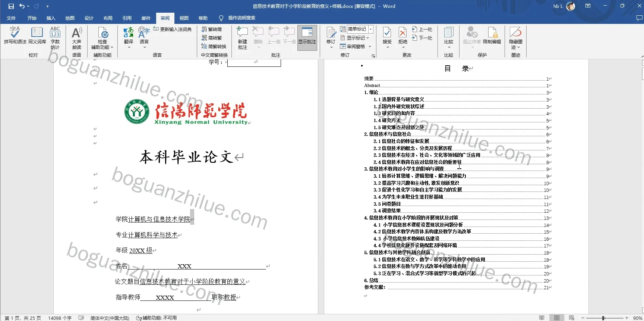Convert text with 简转繁

click(212, 38)
